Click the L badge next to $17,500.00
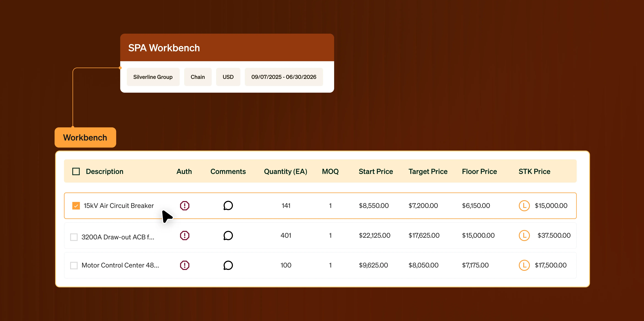 tap(524, 265)
